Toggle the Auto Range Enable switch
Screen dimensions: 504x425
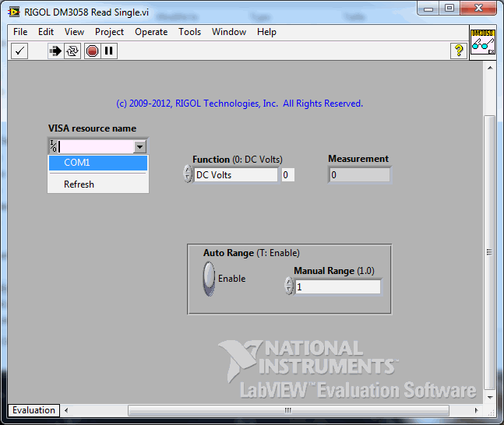tap(209, 279)
